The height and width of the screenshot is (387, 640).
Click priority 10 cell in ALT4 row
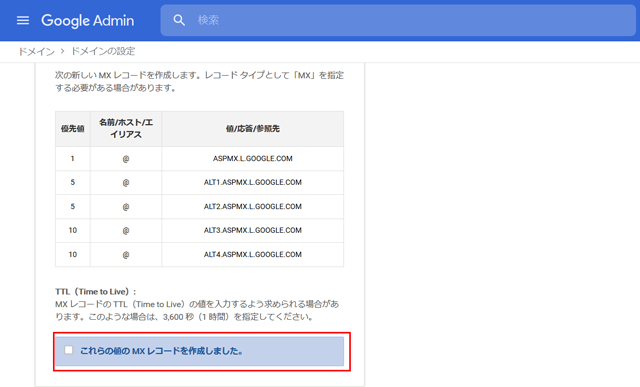coord(73,254)
